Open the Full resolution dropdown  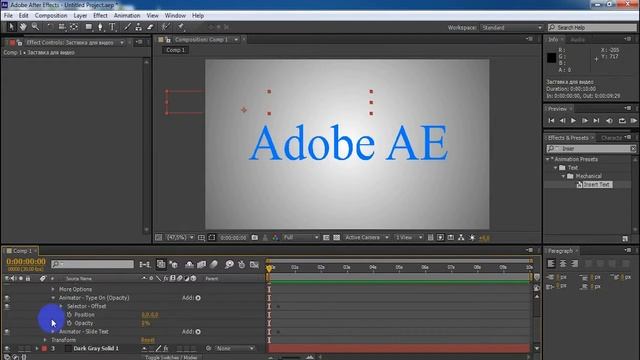pos(301,237)
